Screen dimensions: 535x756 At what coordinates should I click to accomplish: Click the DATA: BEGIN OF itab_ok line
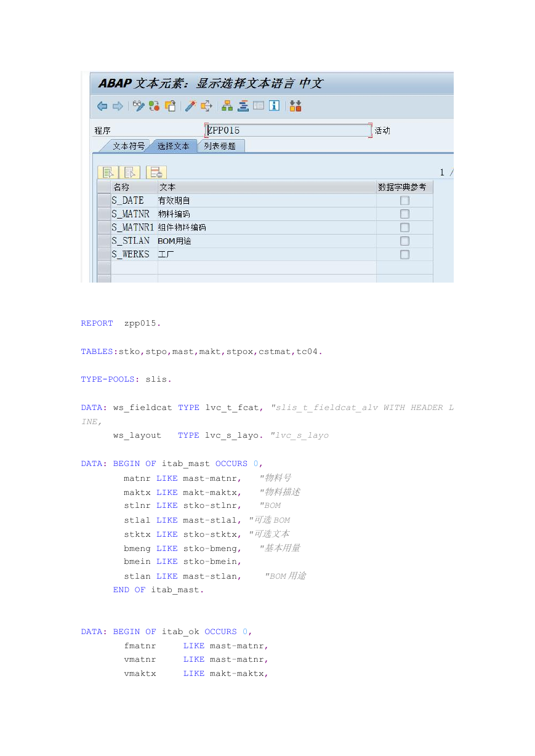coord(167,632)
